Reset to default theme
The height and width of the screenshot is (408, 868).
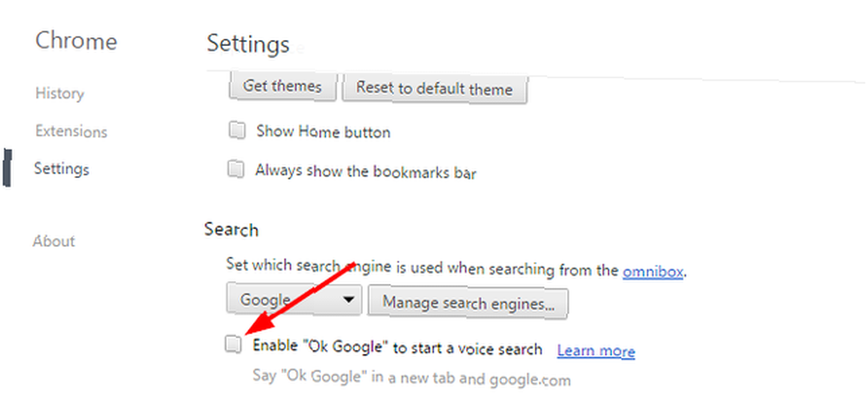[435, 89]
